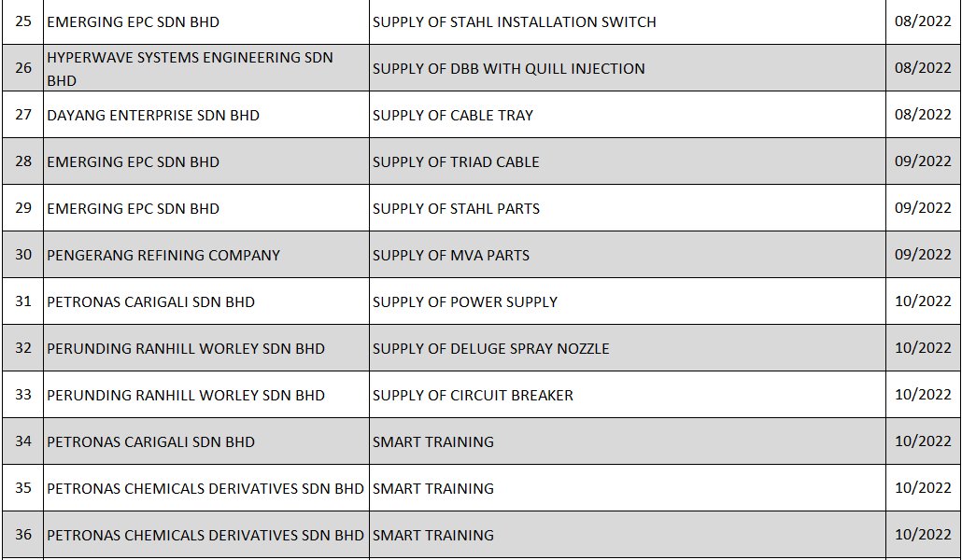Click the row number 25 cell
This screenshot has height=560, width=962.
[x=23, y=21]
